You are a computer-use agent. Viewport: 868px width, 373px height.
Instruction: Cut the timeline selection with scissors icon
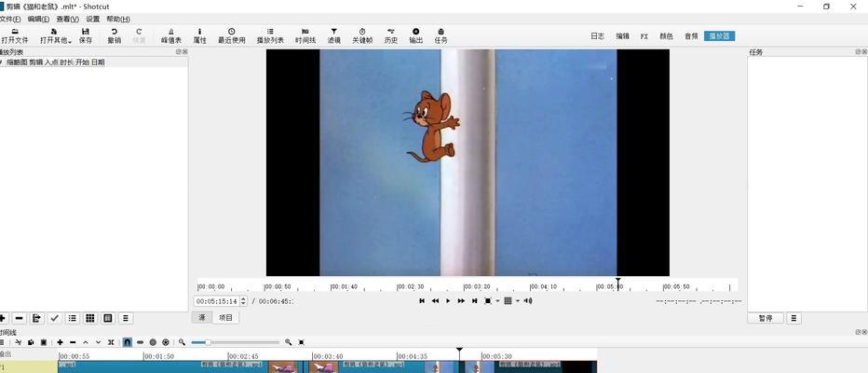point(18,342)
